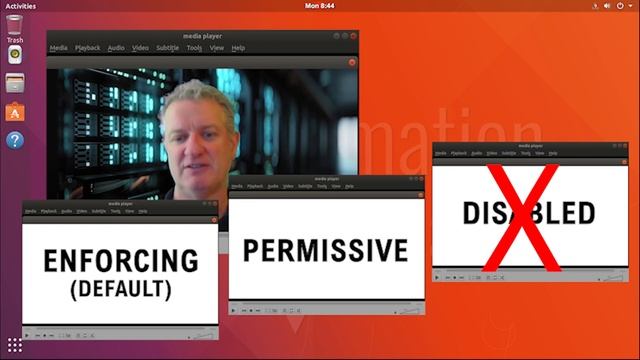640x360 pixels.
Task: Skip to previous track in Permissive window
Action: [x=244, y=311]
